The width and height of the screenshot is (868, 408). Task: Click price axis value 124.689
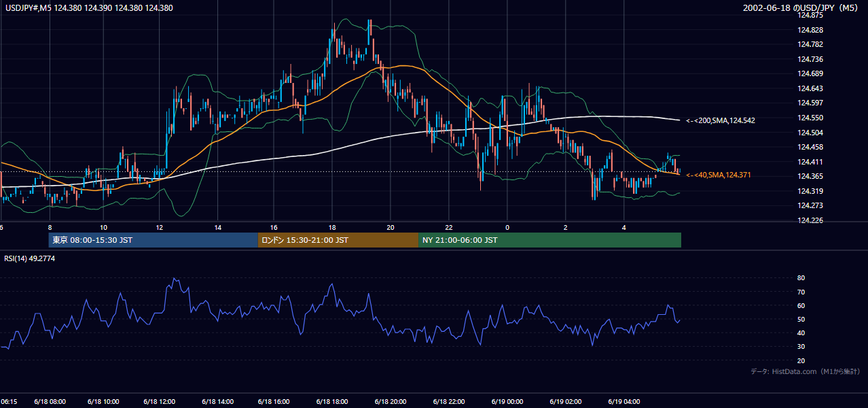click(810, 73)
